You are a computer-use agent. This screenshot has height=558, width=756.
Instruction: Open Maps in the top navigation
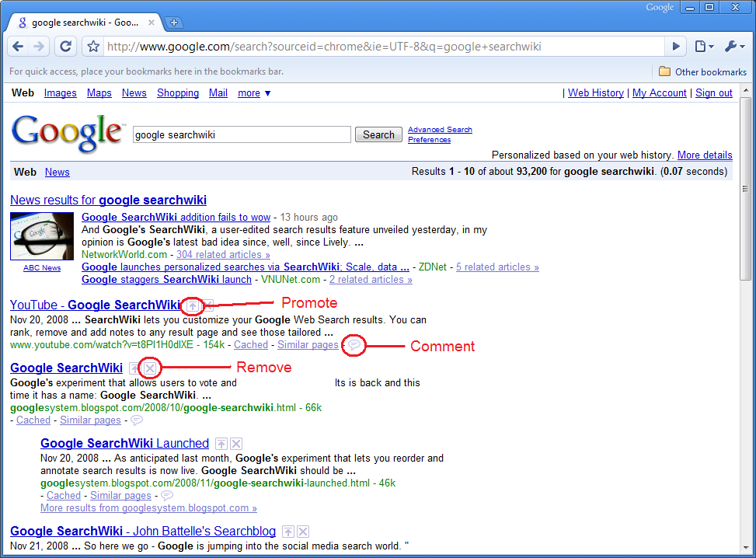pos(99,93)
